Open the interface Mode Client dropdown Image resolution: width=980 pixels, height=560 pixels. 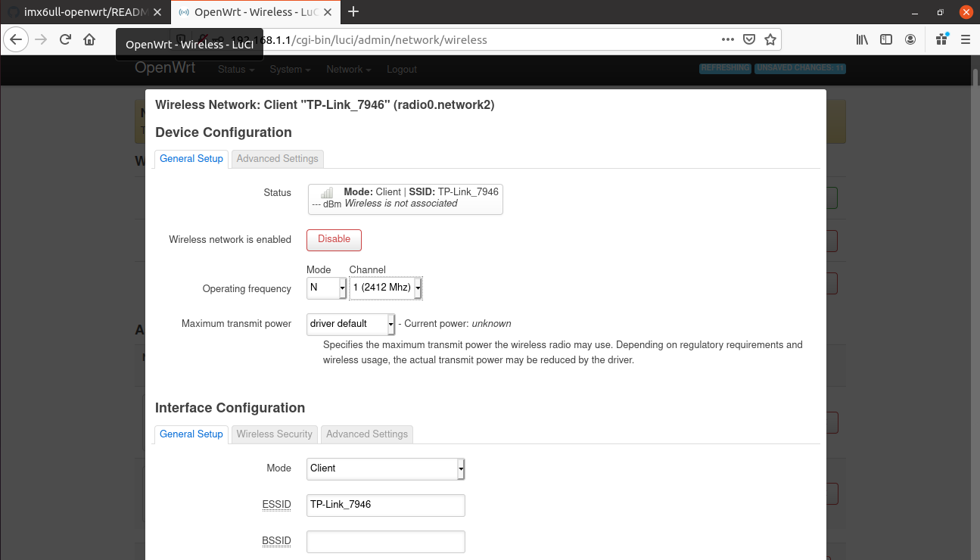[385, 468]
